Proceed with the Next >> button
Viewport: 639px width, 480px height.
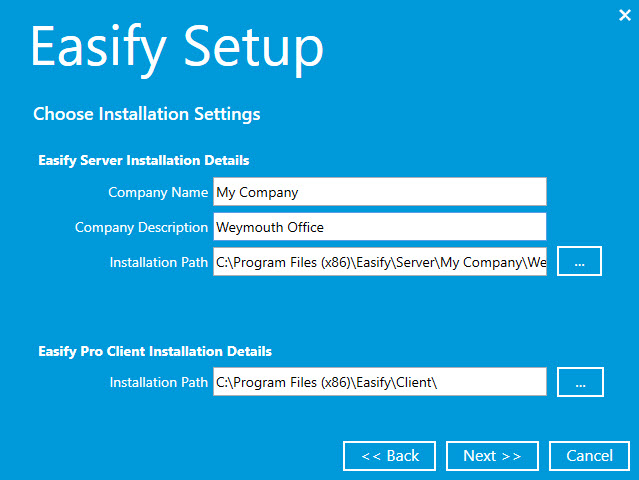click(492, 456)
